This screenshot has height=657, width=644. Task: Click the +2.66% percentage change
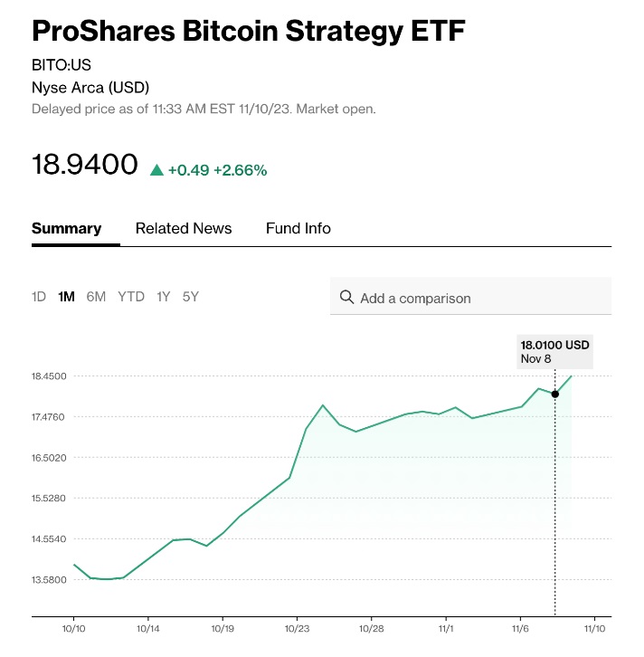[x=240, y=170]
